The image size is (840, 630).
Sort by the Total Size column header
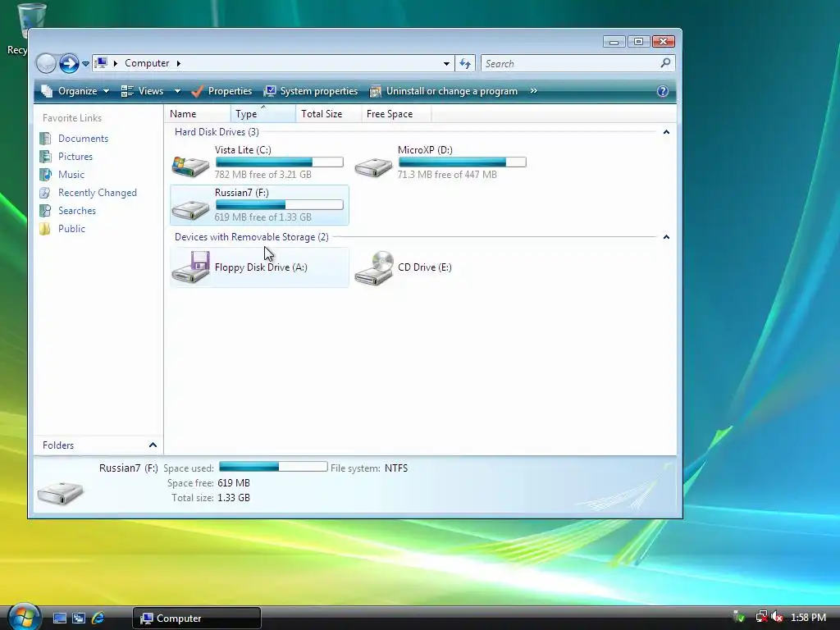point(328,113)
